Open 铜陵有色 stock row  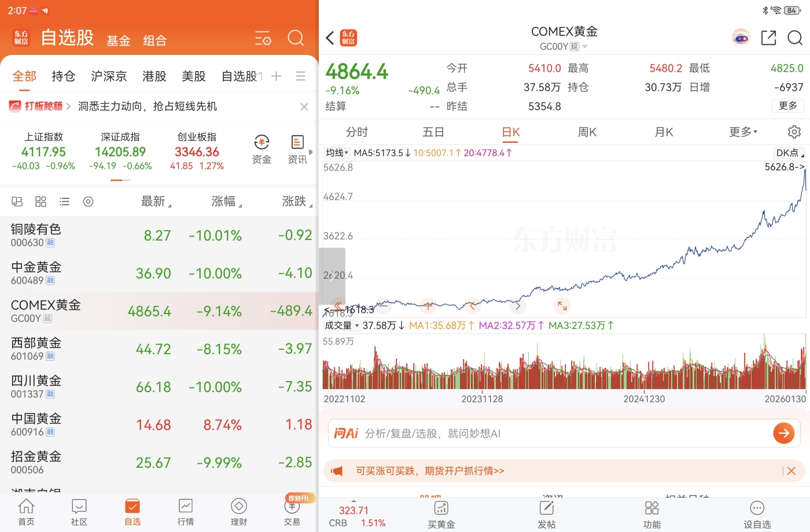[159, 235]
